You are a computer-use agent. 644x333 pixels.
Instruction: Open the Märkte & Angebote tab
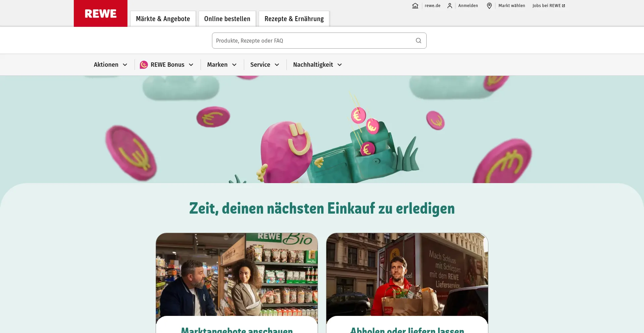pyautogui.click(x=163, y=19)
